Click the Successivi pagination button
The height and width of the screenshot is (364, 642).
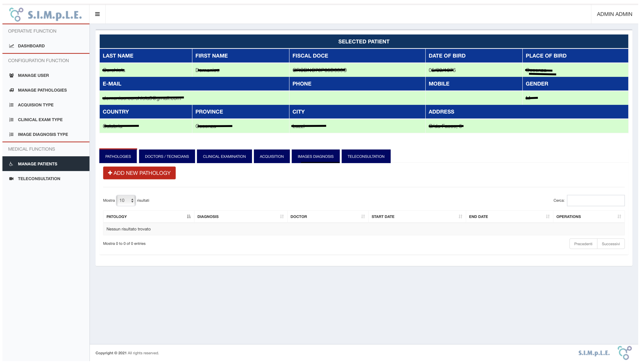[x=611, y=244]
